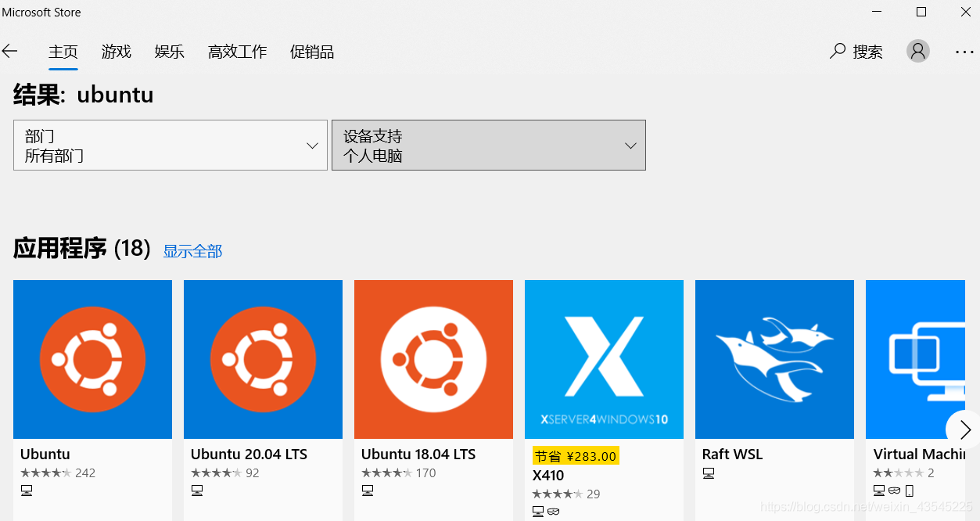The height and width of the screenshot is (521, 980).
Task: Open the three-dot more options menu
Action: [964, 52]
